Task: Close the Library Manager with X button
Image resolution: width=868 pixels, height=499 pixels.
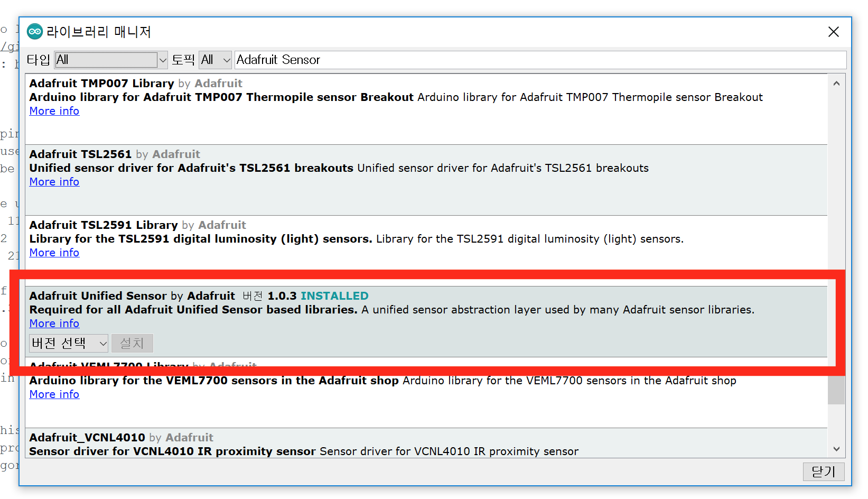Action: (834, 32)
